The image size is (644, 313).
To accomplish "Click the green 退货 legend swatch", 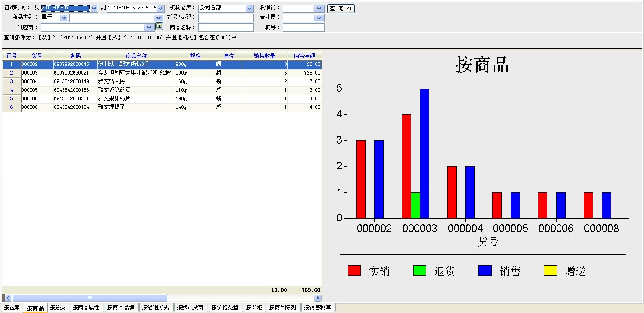I will pyautogui.click(x=419, y=270).
